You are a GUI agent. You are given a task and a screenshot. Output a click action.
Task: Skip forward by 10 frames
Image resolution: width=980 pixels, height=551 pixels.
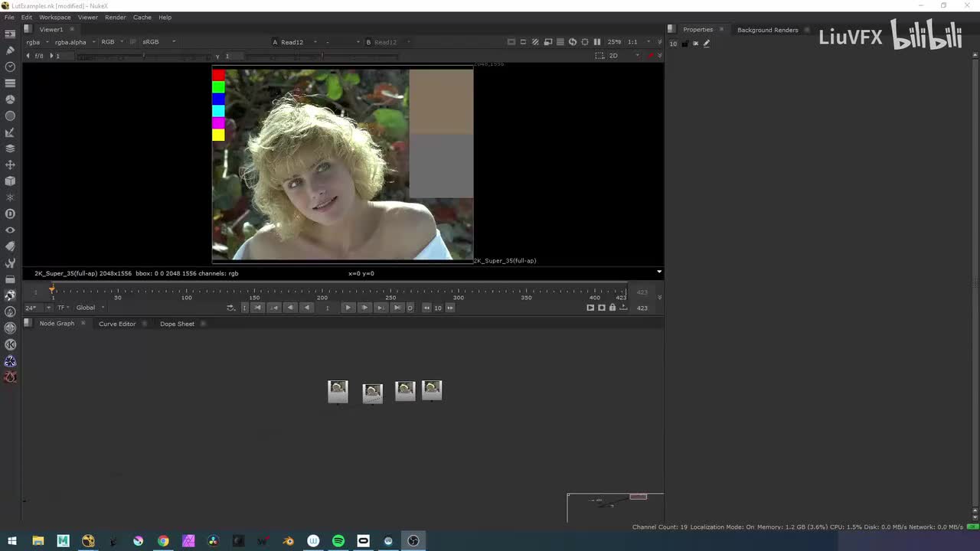(450, 308)
